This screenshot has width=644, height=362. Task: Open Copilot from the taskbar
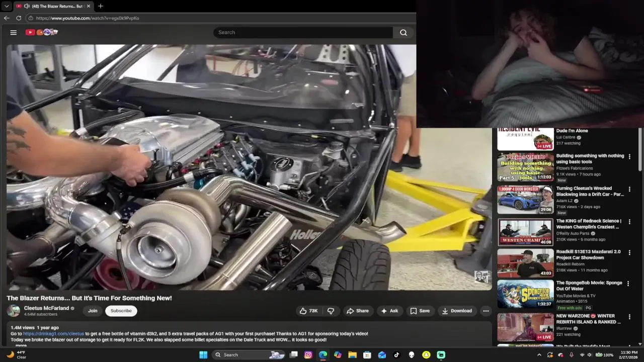coord(338,355)
